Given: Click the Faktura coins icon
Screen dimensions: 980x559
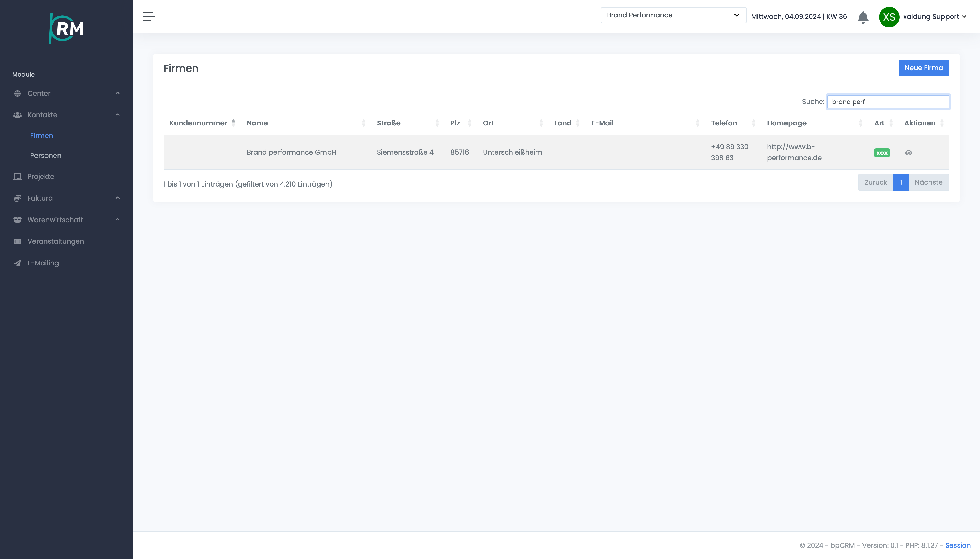Looking at the screenshot, I should click(17, 198).
